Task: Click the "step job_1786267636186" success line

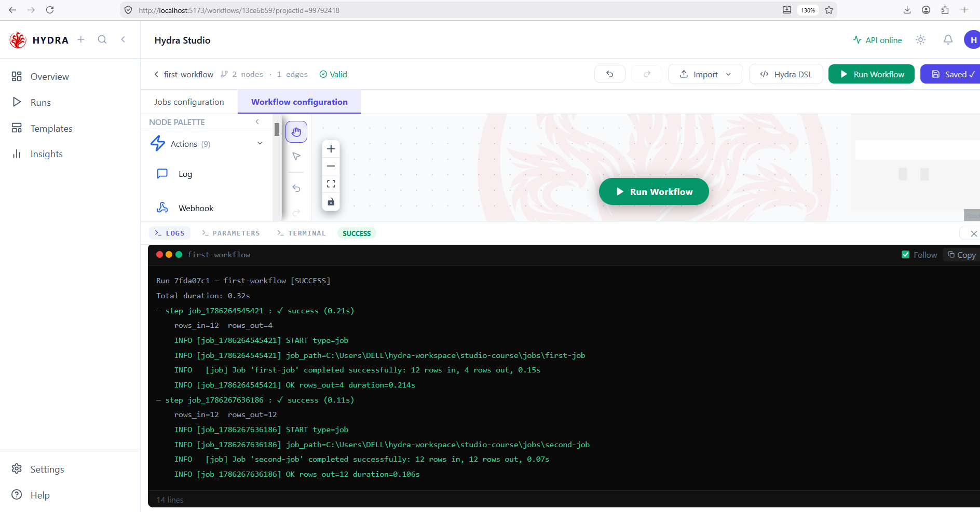Action: (255, 400)
